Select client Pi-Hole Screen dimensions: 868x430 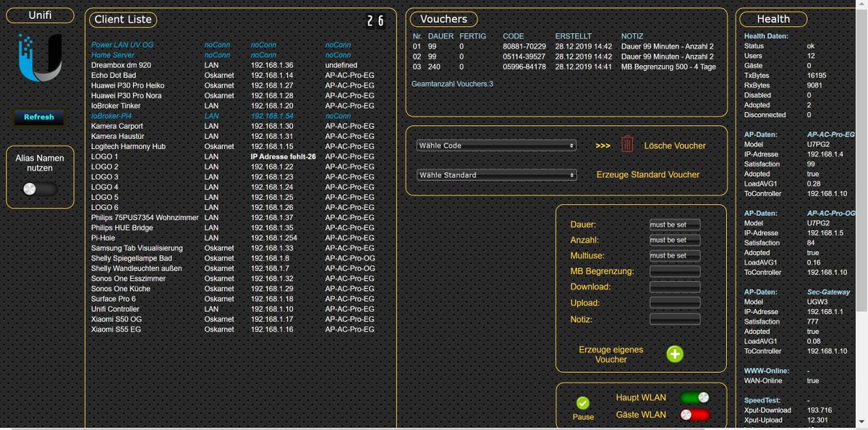tap(103, 237)
